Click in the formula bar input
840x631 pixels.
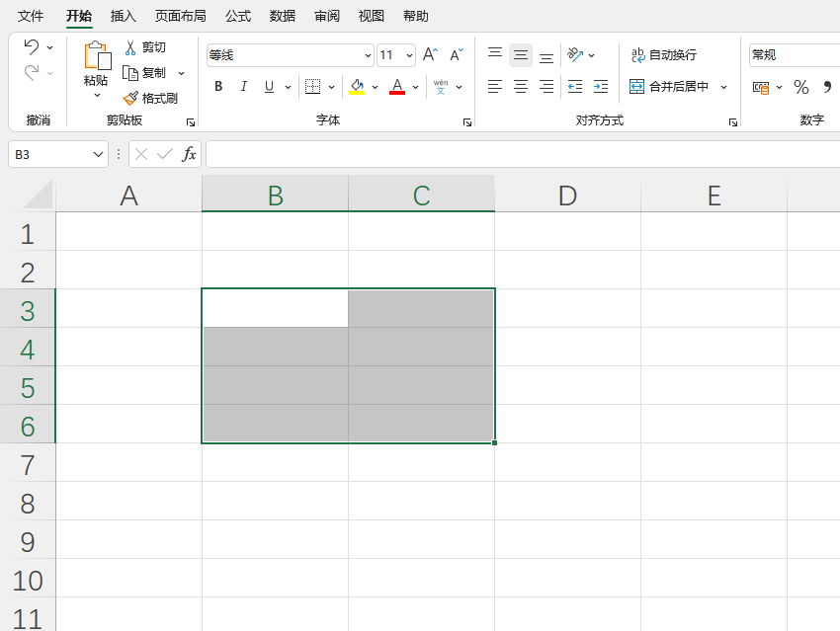tap(523, 155)
